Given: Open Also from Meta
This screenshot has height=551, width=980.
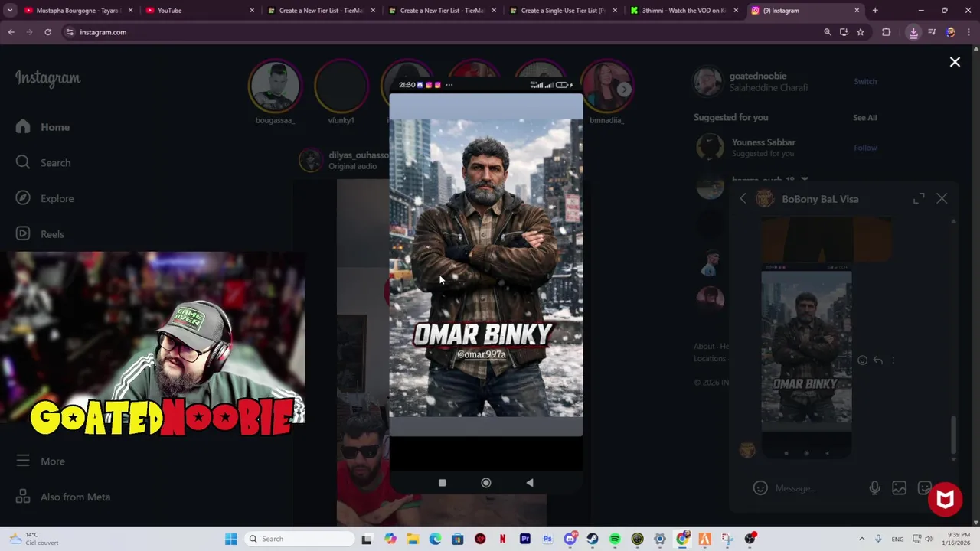Looking at the screenshot, I should click(64, 497).
